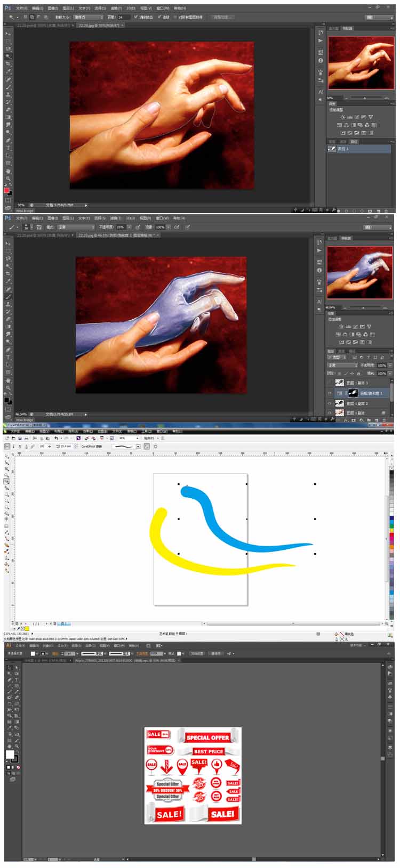The image size is (400, 868).
Task: Open the brush mode dropdown in options bar
Action: [76, 227]
